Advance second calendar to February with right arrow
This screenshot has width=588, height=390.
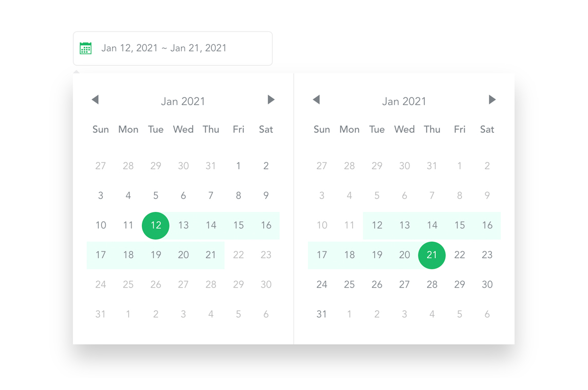point(492,100)
